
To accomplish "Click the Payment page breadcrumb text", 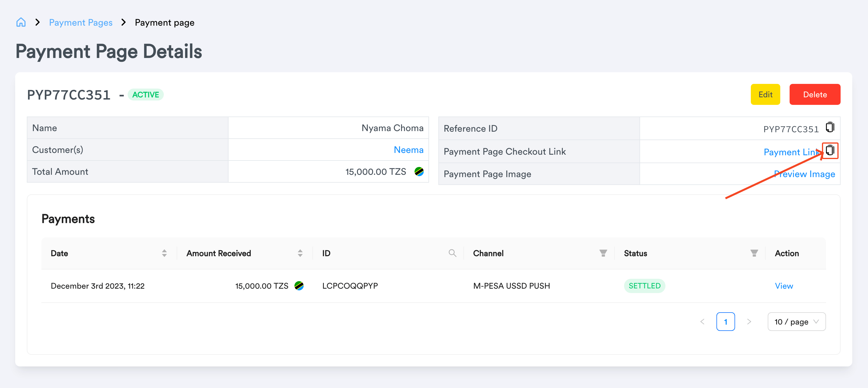I will pos(164,22).
